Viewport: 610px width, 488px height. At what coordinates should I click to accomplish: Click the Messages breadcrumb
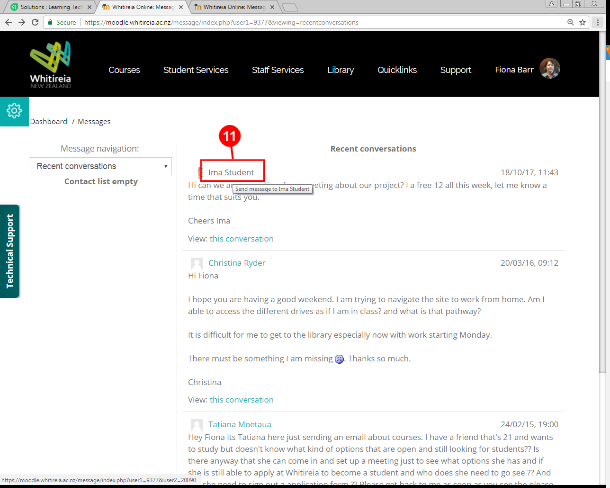coord(94,121)
